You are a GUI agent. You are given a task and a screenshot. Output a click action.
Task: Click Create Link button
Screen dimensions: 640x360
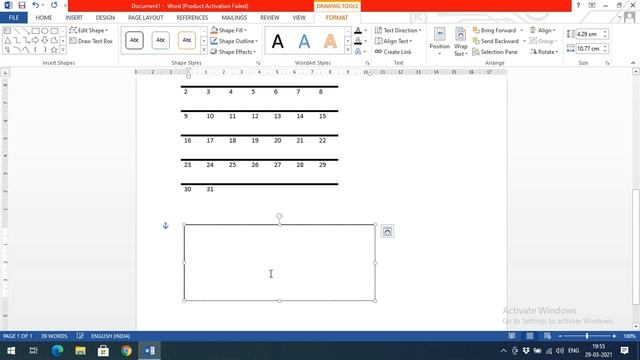pos(393,52)
